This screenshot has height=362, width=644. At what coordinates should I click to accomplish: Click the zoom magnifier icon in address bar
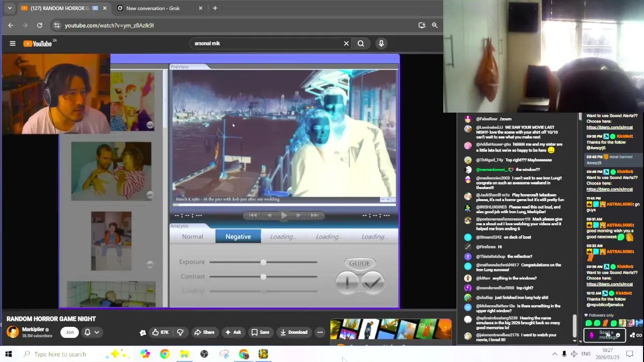435,25
